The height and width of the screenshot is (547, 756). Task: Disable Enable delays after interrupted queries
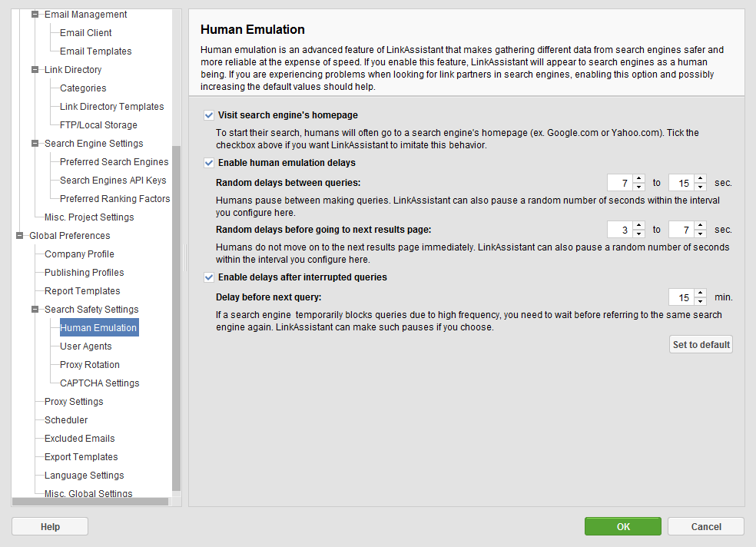point(209,277)
